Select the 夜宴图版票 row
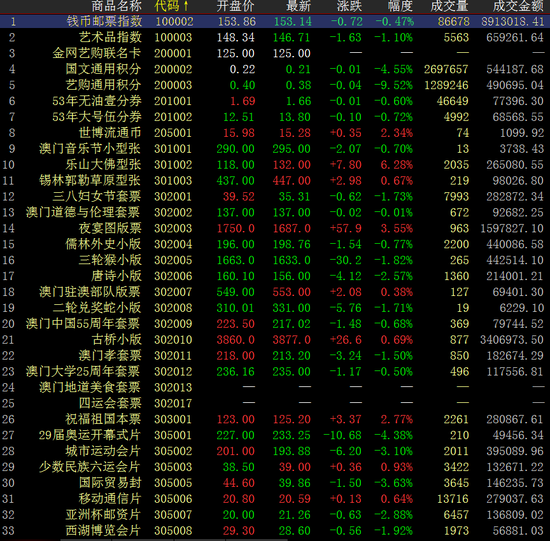 275,228
